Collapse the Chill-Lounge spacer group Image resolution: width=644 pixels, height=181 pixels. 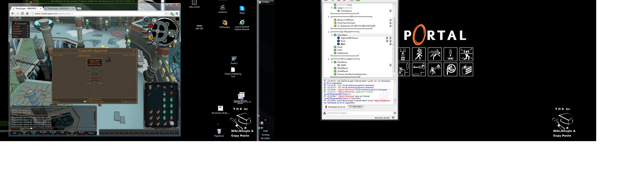329,59
